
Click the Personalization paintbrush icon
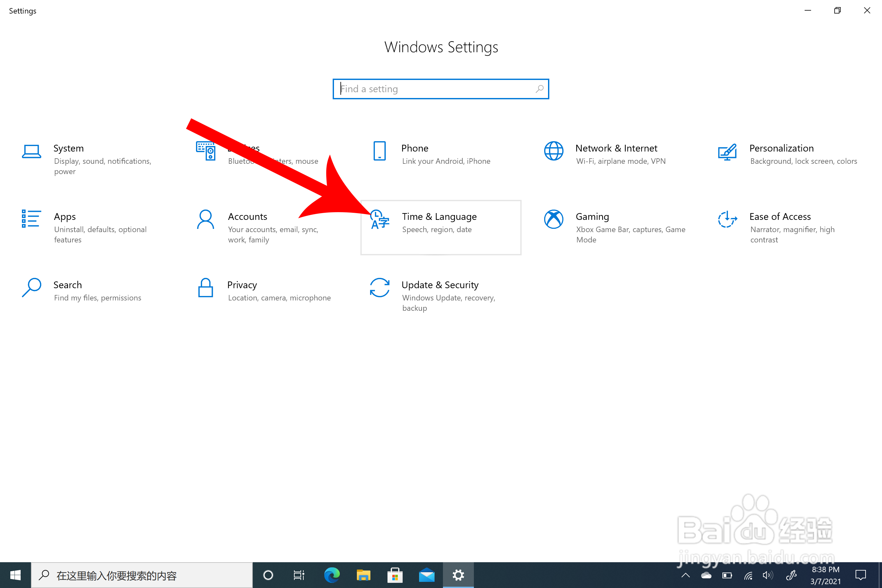(x=727, y=152)
